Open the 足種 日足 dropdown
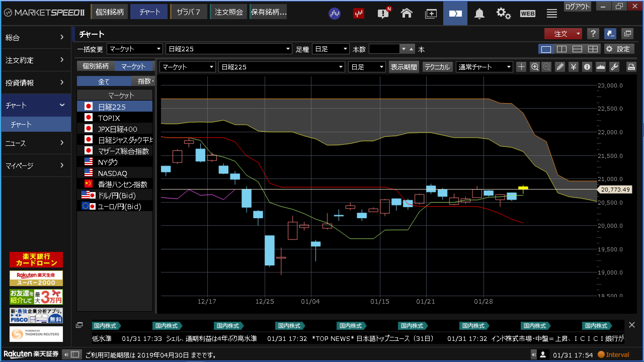The image size is (644, 362). click(x=331, y=49)
